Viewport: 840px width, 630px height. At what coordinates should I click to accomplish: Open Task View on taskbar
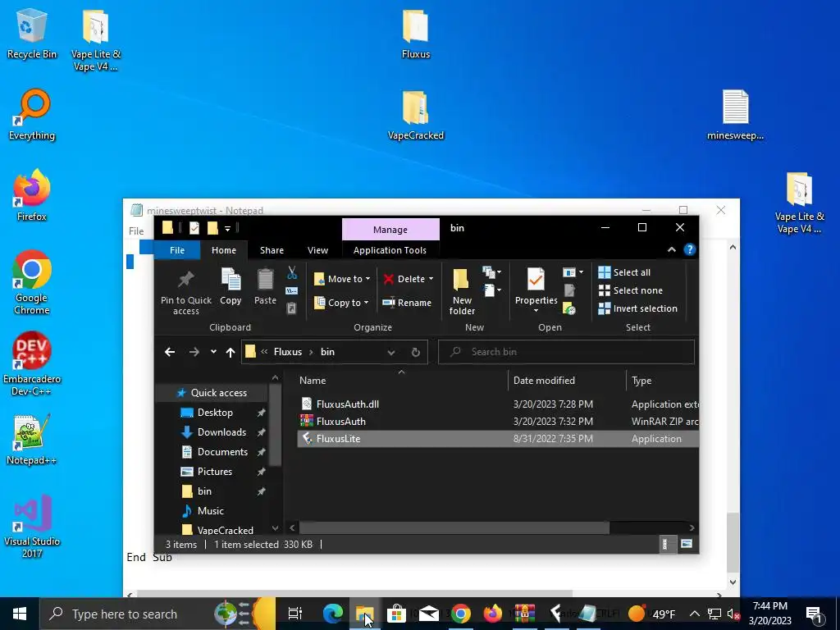tap(295, 614)
